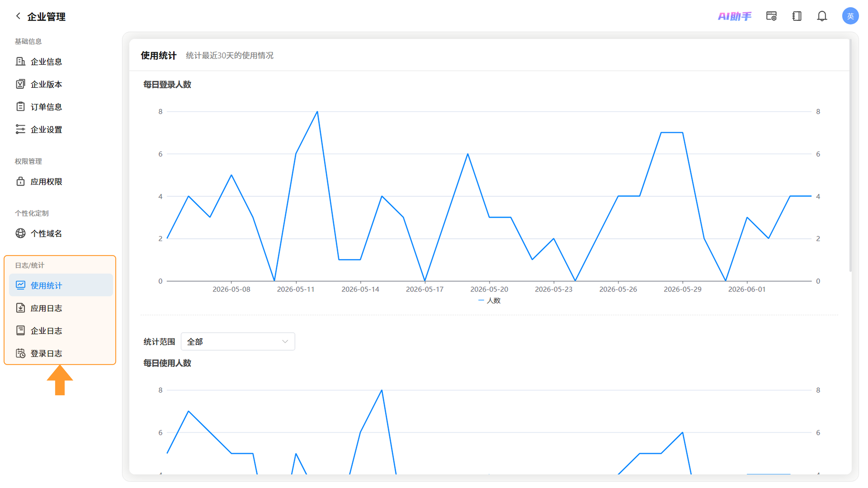Click the 日志/统计 section header

click(29, 265)
